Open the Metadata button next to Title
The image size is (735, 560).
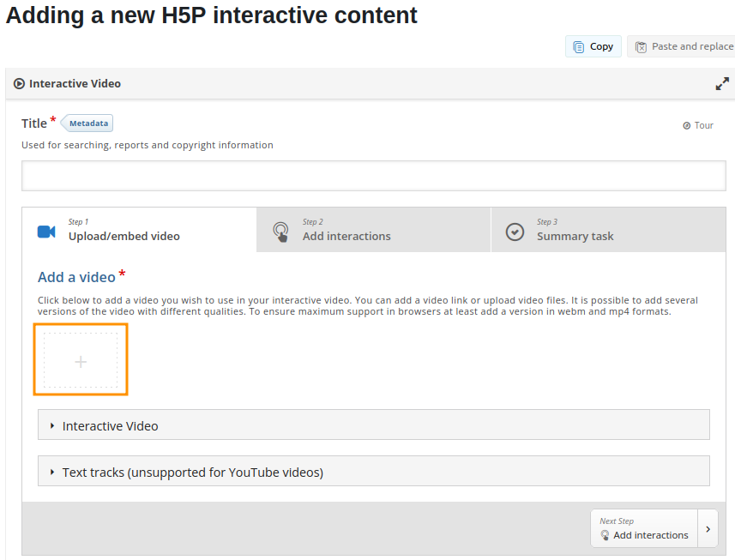pos(87,123)
